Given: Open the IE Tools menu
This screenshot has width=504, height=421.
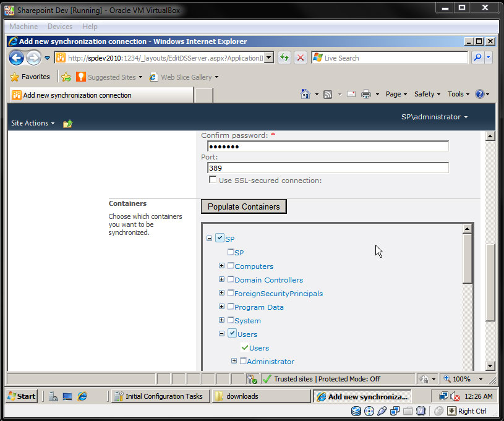Looking at the screenshot, I should [458, 94].
